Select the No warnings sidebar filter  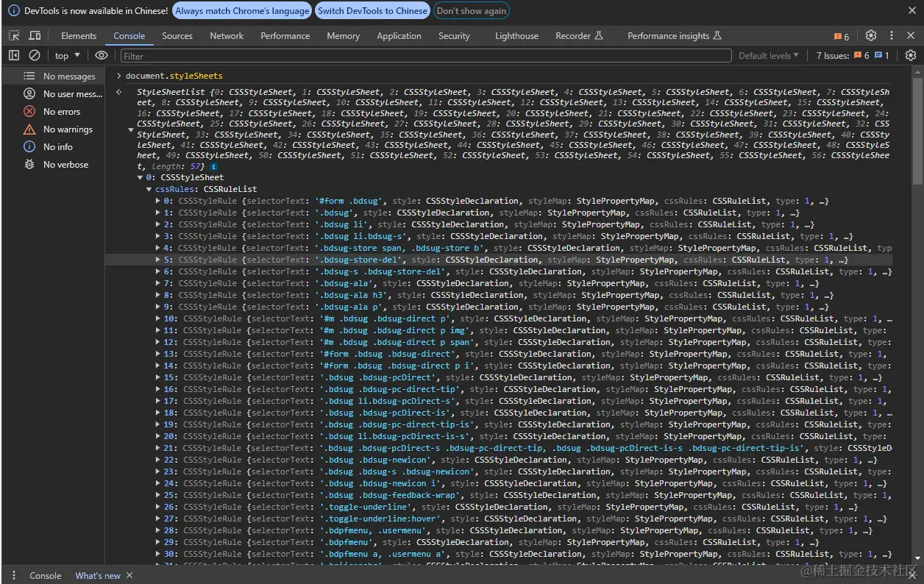[x=52, y=129]
